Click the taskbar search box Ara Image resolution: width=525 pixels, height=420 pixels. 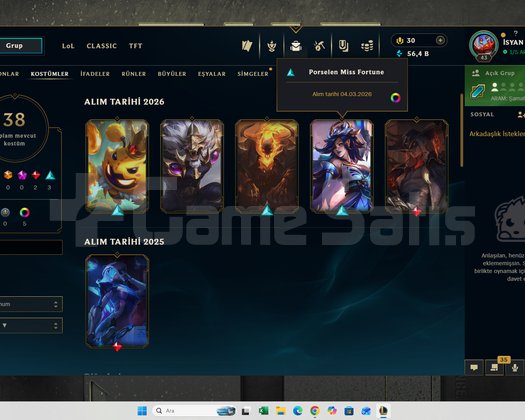194,411
